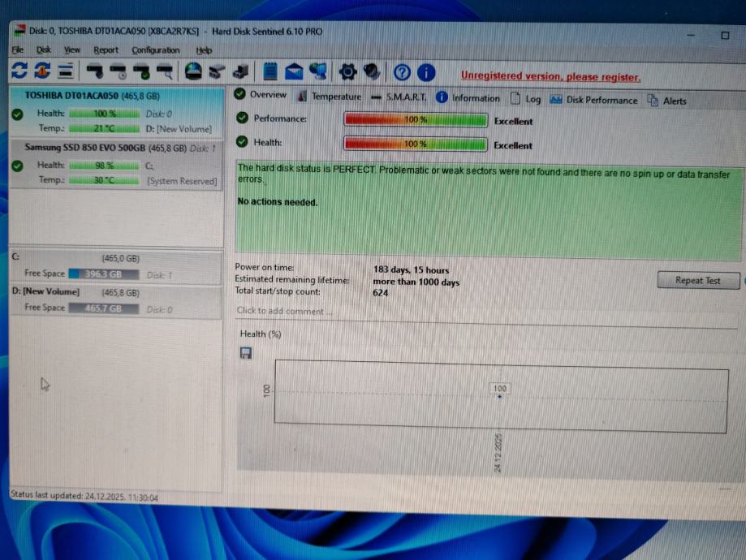Switch to the Alerts tab
The width and height of the screenshot is (746, 560).
click(x=667, y=101)
